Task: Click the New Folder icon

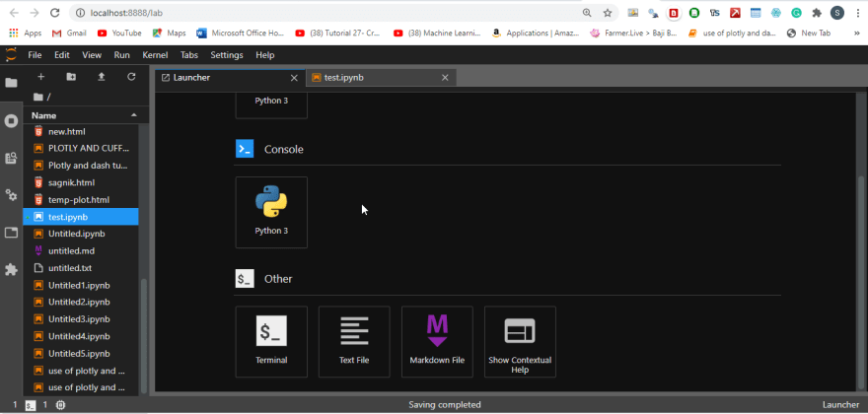Action: tap(71, 77)
